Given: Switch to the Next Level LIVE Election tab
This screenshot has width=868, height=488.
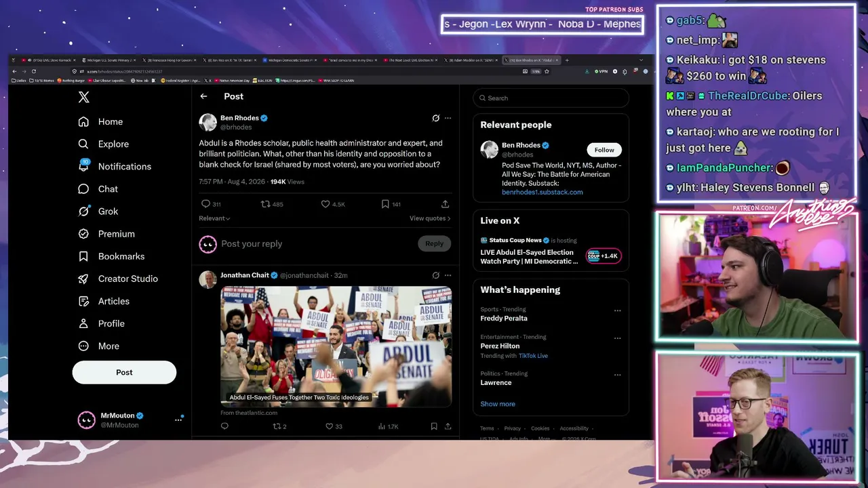Looking at the screenshot, I should click(412, 60).
